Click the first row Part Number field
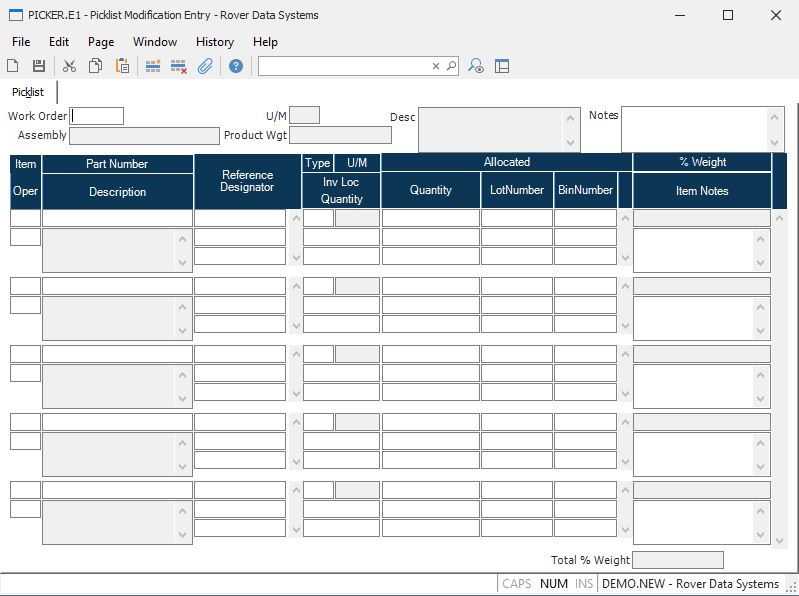Screen dimensions: 799x596 click(117, 218)
